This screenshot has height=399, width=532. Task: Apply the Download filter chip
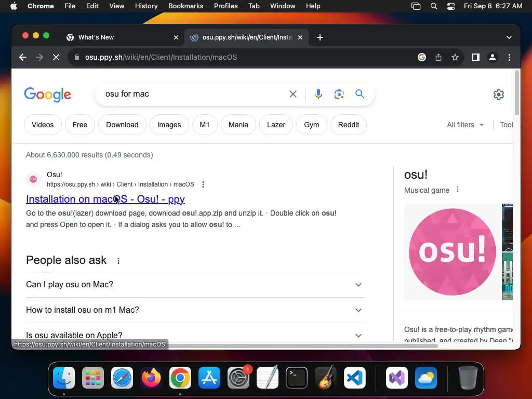point(122,125)
